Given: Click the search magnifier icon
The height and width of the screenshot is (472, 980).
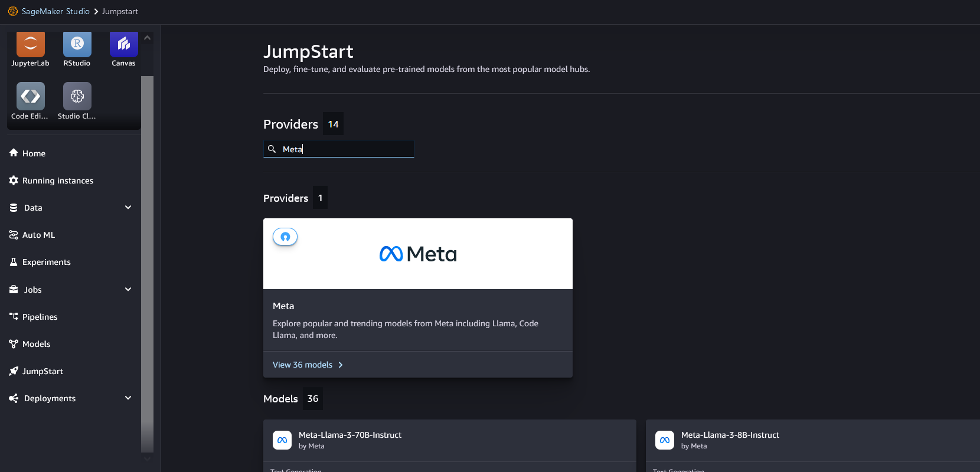Looking at the screenshot, I should click(272, 149).
